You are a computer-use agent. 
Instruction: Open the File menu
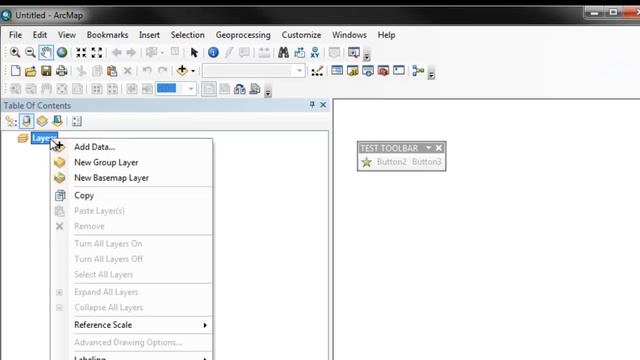16,35
